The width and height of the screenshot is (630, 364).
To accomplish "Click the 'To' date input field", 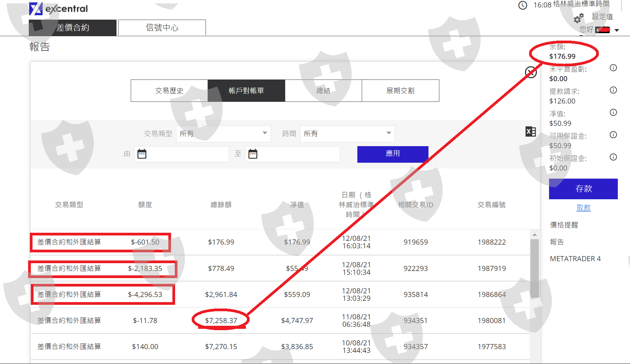I will (x=293, y=154).
